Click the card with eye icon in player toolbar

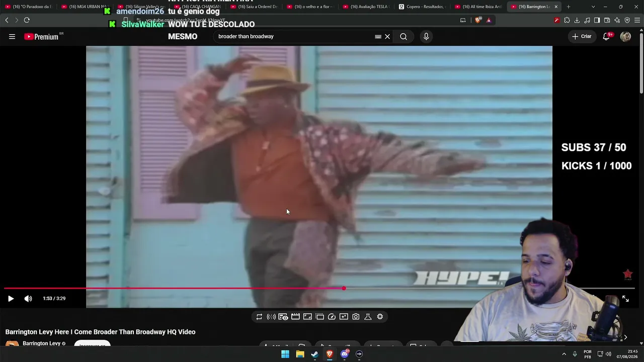[283, 317]
